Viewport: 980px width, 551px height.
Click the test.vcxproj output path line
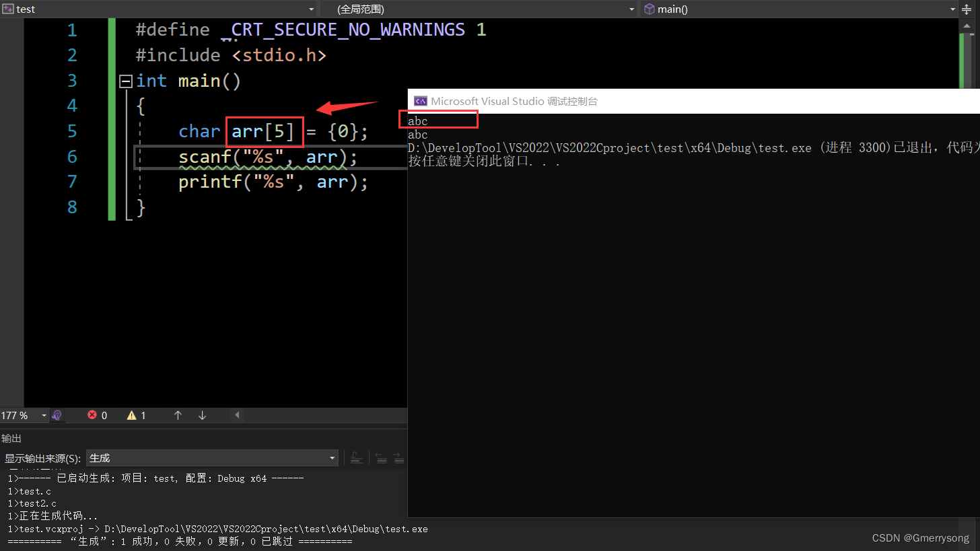click(217, 529)
